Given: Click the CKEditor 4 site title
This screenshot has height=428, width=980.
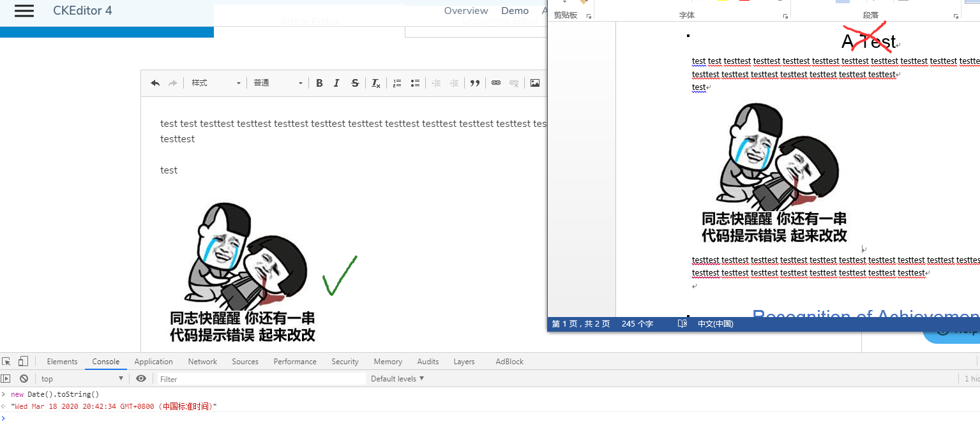Looking at the screenshot, I should click(82, 11).
